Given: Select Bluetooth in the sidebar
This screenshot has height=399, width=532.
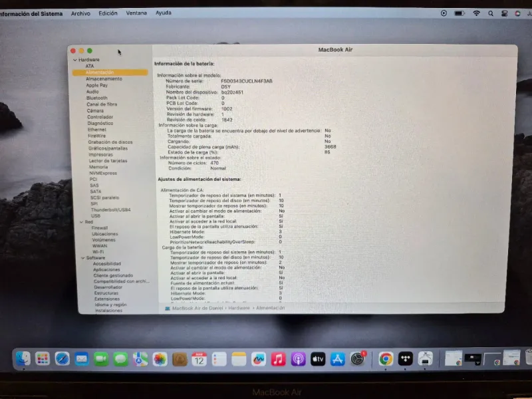Looking at the screenshot, I should coord(96,98).
